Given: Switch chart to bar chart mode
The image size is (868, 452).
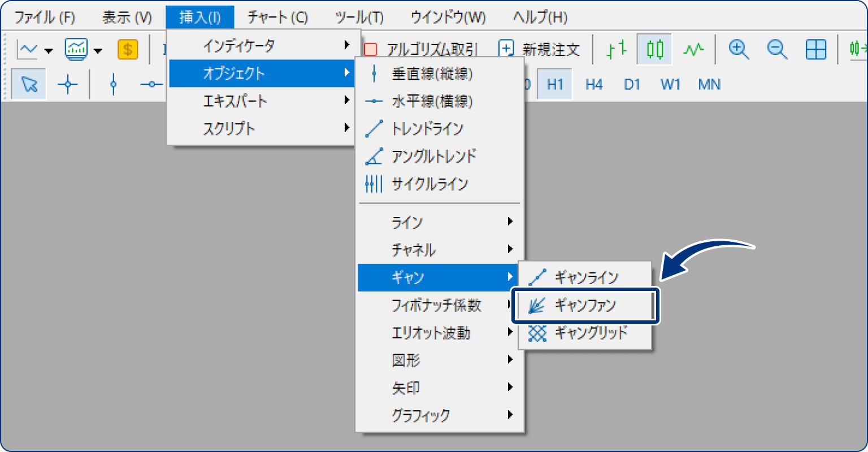Looking at the screenshot, I should pos(616,49).
